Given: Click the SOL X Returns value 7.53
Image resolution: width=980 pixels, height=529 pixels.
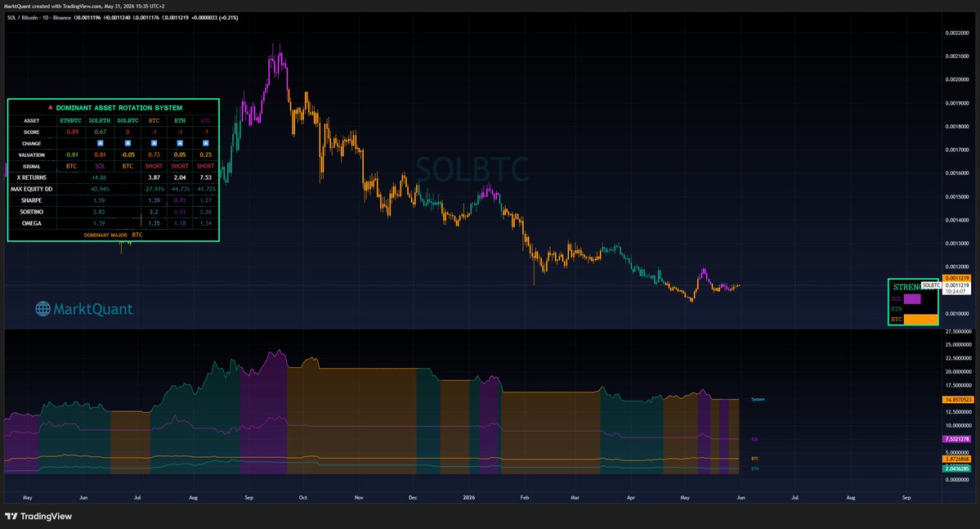Looking at the screenshot, I should pos(206,177).
